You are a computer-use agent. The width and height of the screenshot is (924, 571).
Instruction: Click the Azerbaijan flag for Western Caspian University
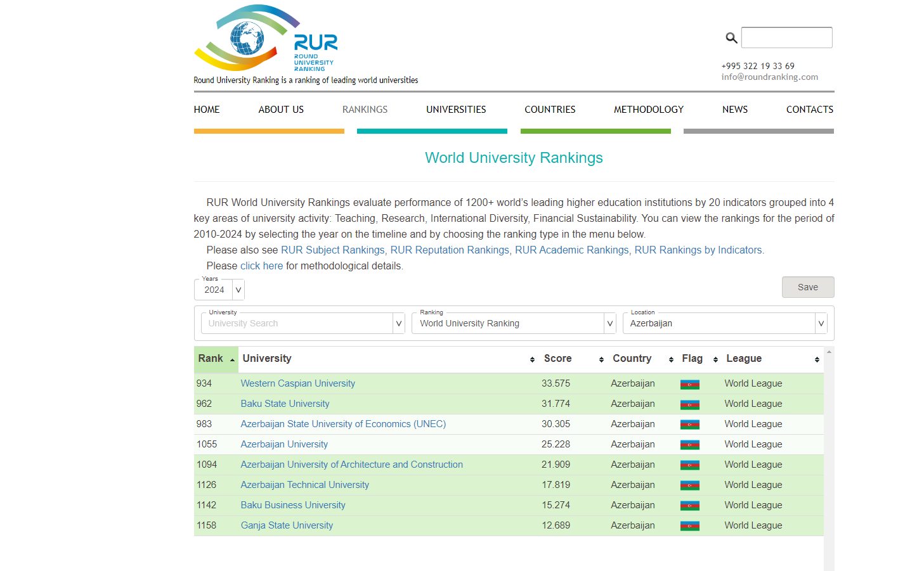pyautogui.click(x=689, y=384)
